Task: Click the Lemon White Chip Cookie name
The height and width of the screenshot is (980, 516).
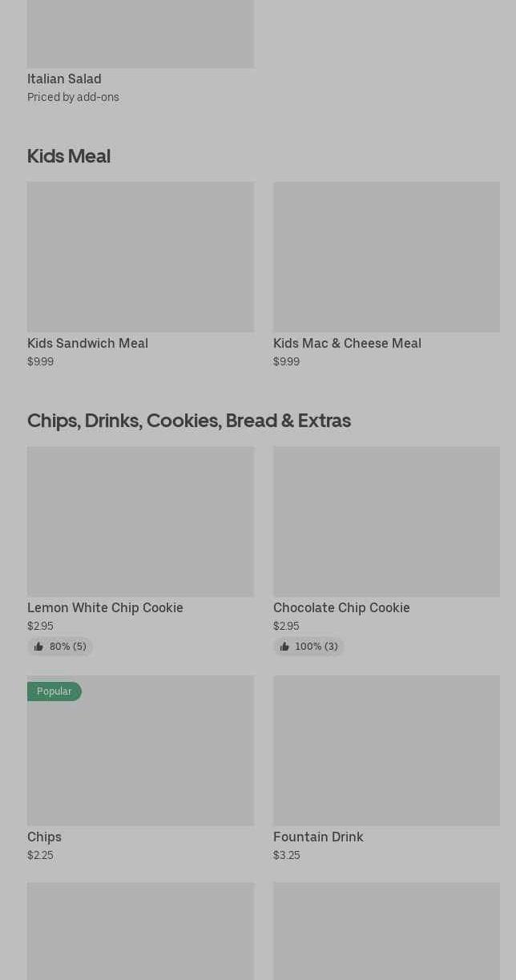Action: tap(105, 607)
